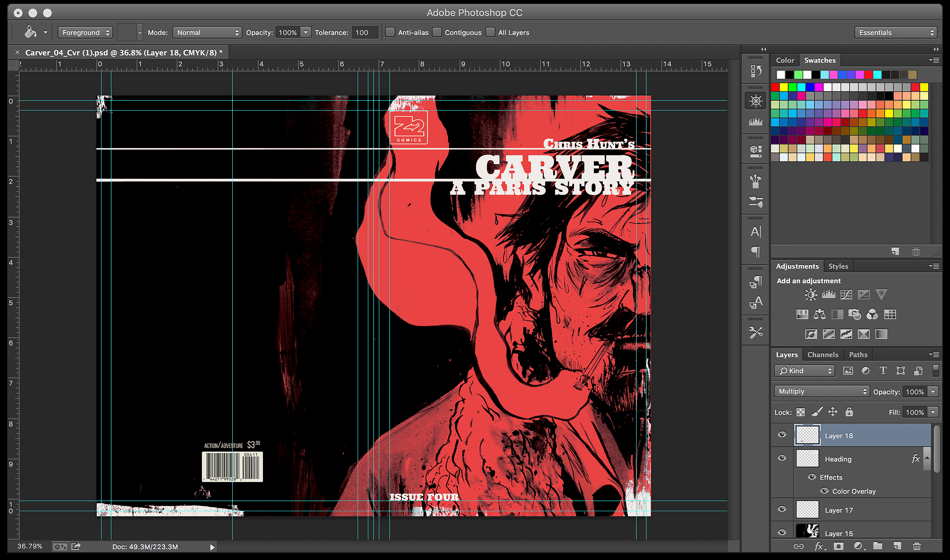Viewport: 950px width, 560px height.
Task: Open the Mode Normal dropdown
Action: click(207, 33)
